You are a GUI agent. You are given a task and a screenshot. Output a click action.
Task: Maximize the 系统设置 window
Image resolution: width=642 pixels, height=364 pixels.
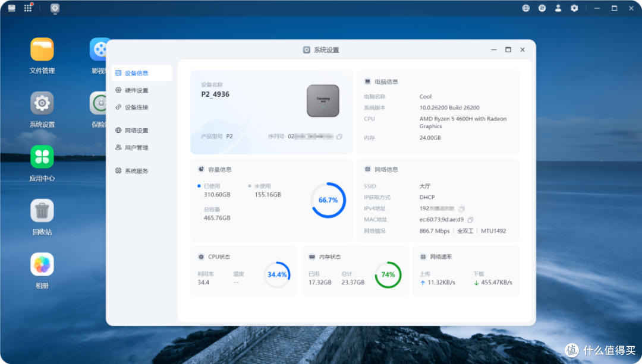(x=508, y=49)
